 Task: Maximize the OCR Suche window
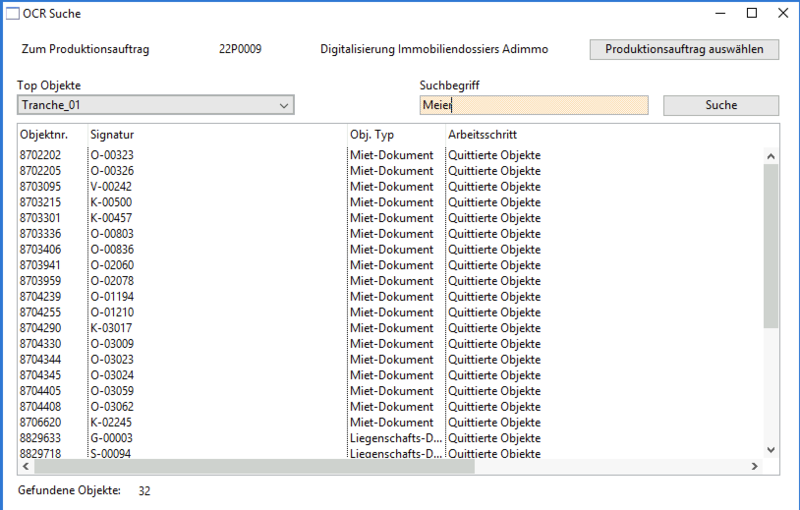pos(752,14)
